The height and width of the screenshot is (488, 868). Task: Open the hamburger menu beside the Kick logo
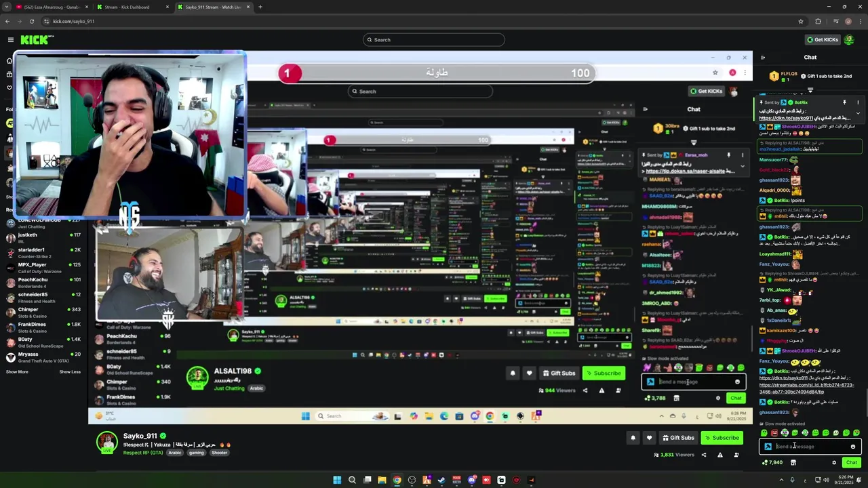click(x=10, y=40)
